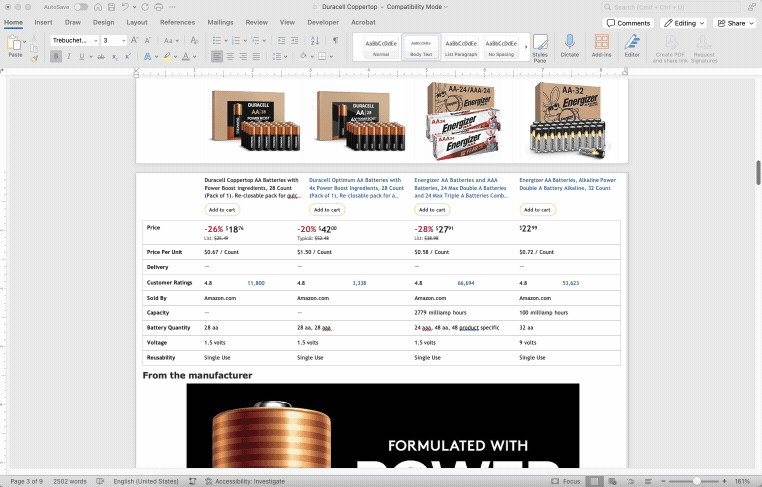Click the vertical scrollbar thumb
762x487 pixels.
click(758, 173)
